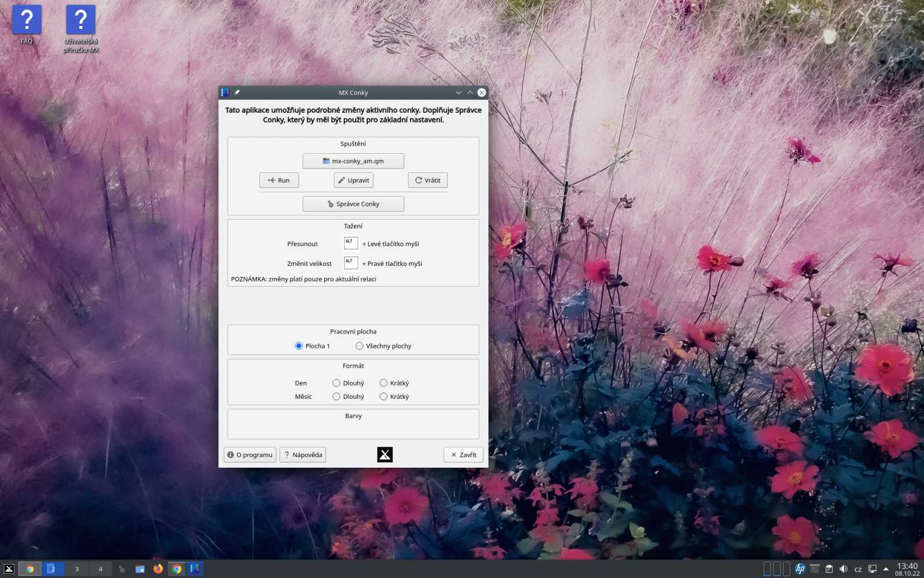The image size is (924, 578).
Task: Click the Formát section label
Action: click(353, 366)
